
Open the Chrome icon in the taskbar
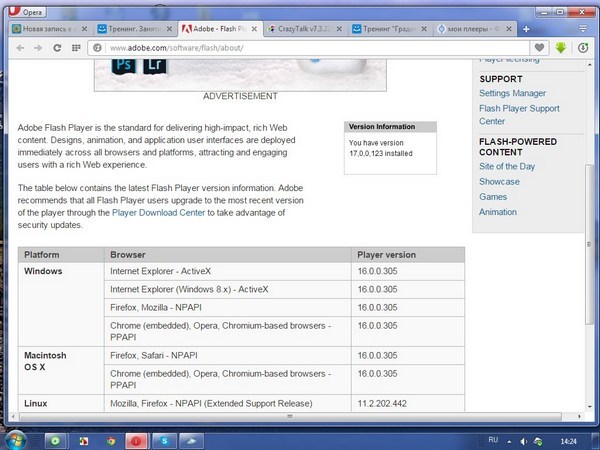[111, 442]
